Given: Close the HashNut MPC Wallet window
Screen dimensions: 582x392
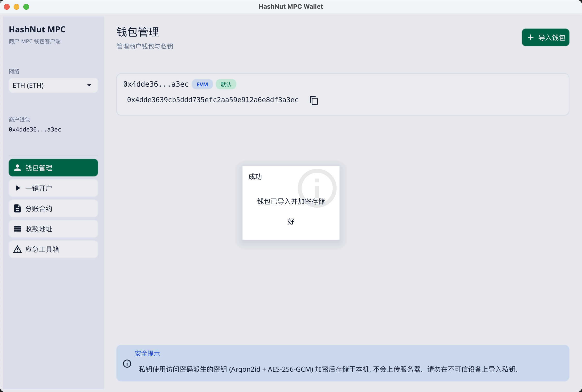Looking at the screenshot, I should [7, 7].
